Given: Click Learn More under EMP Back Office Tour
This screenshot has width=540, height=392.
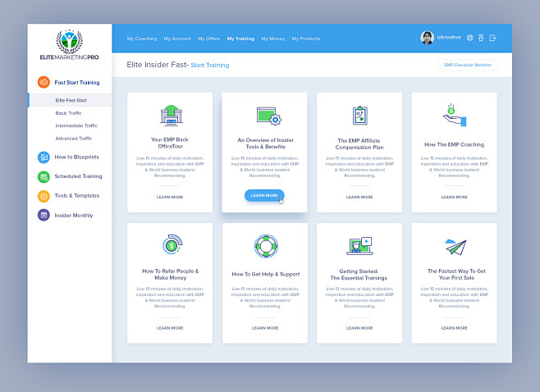Looking at the screenshot, I should [170, 197].
